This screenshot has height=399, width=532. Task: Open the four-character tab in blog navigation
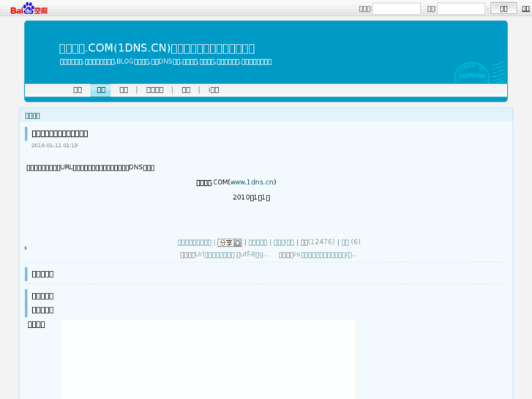(154, 90)
